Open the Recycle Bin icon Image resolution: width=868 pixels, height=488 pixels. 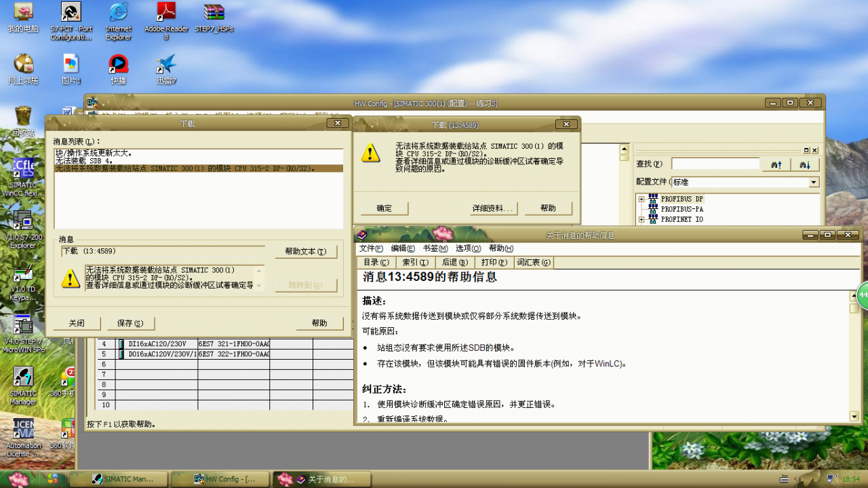[x=23, y=121]
